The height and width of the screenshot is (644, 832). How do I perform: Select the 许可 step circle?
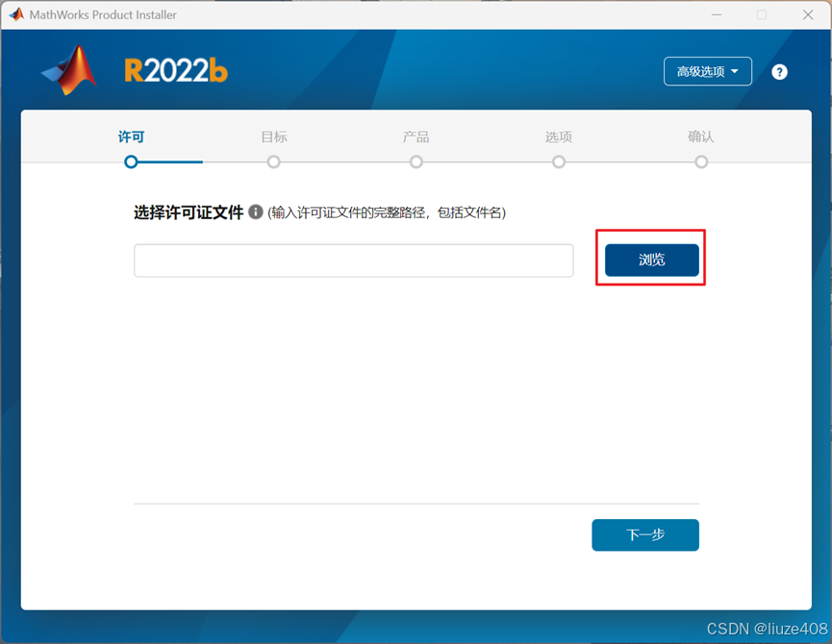click(x=131, y=162)
